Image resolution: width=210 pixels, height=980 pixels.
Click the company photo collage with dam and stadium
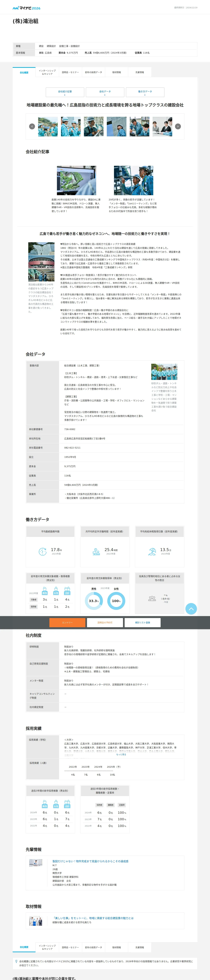click(x=41, y=261)
